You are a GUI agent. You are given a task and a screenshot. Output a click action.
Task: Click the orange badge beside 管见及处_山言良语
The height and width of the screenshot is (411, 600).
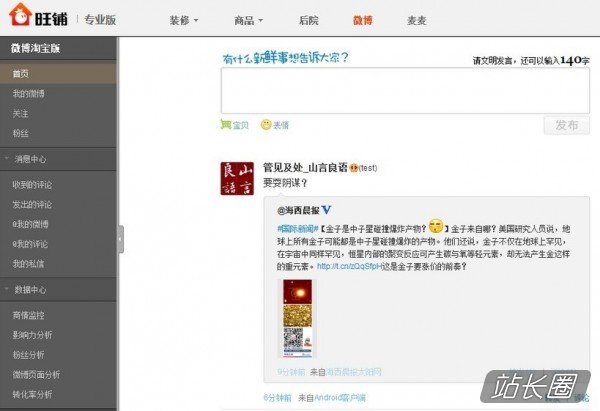pos(354,168)
